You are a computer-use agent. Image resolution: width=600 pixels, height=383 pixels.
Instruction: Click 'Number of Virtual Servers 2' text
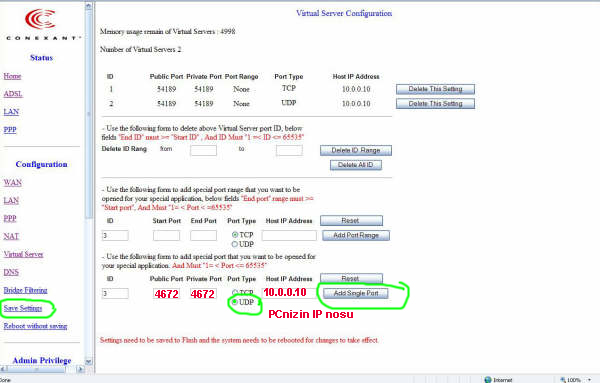click(x=140, y=50)
